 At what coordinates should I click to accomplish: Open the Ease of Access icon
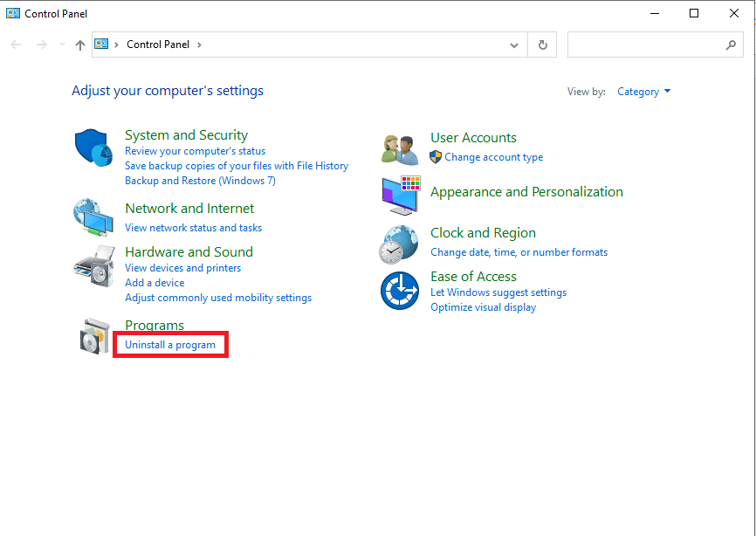[x=400, y=290]
